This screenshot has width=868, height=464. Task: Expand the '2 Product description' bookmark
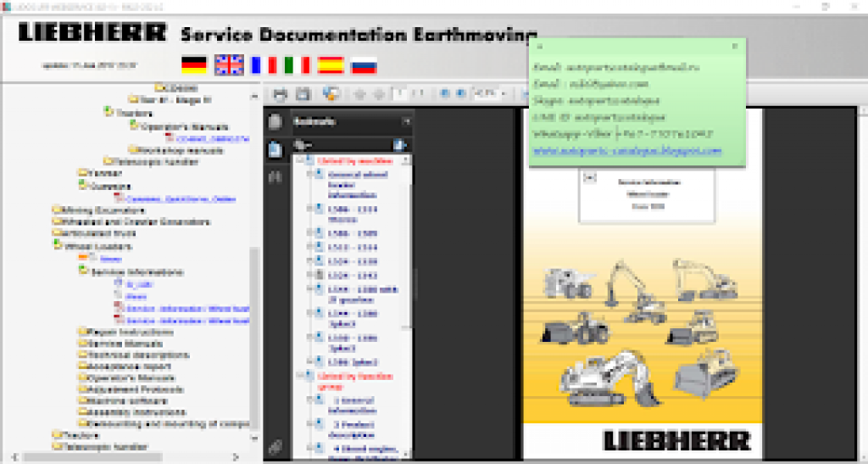tap(310, 423)
